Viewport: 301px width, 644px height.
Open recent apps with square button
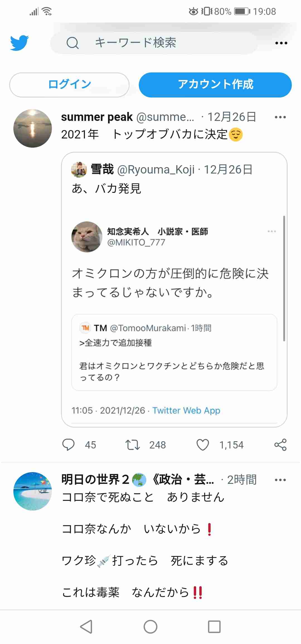pyautogui.click(x=214, y=627)
